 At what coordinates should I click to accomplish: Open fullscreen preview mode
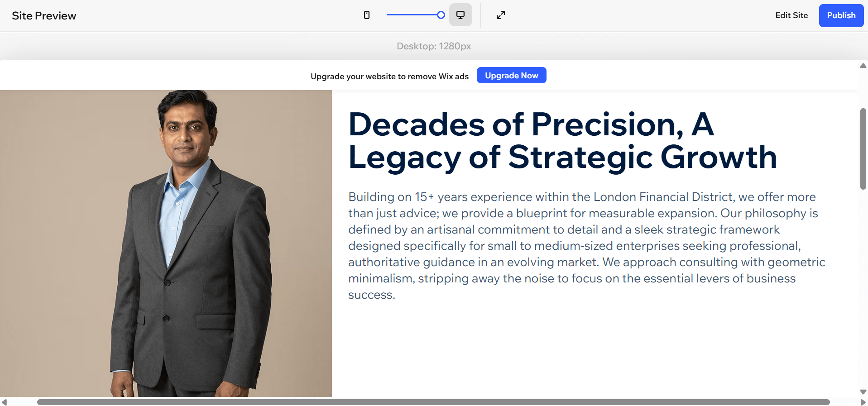pyautogui.click(x=500, y=15)
